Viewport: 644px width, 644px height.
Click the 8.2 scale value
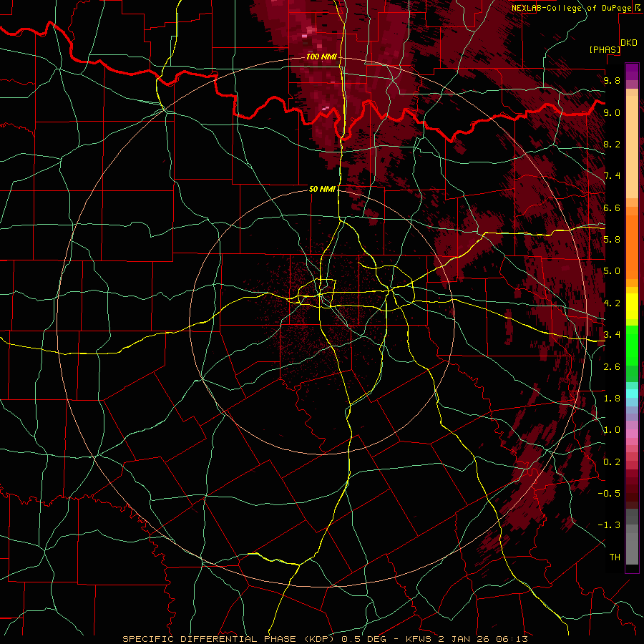[x=612, y=144]
